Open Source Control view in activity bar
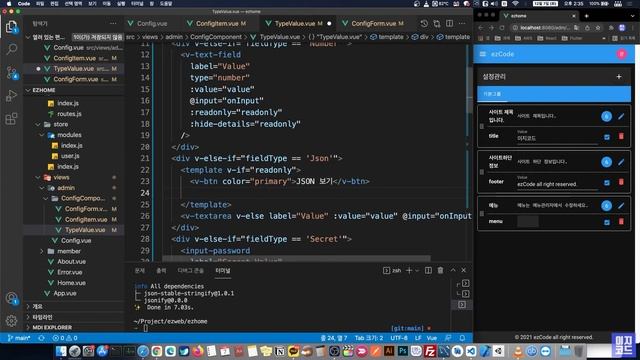 (x=11, y=73)
